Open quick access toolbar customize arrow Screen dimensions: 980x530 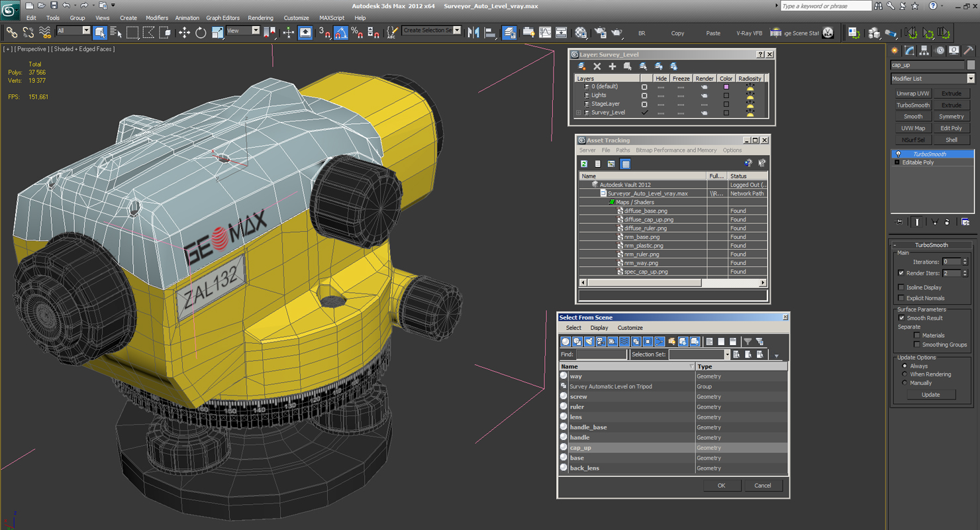113,6
